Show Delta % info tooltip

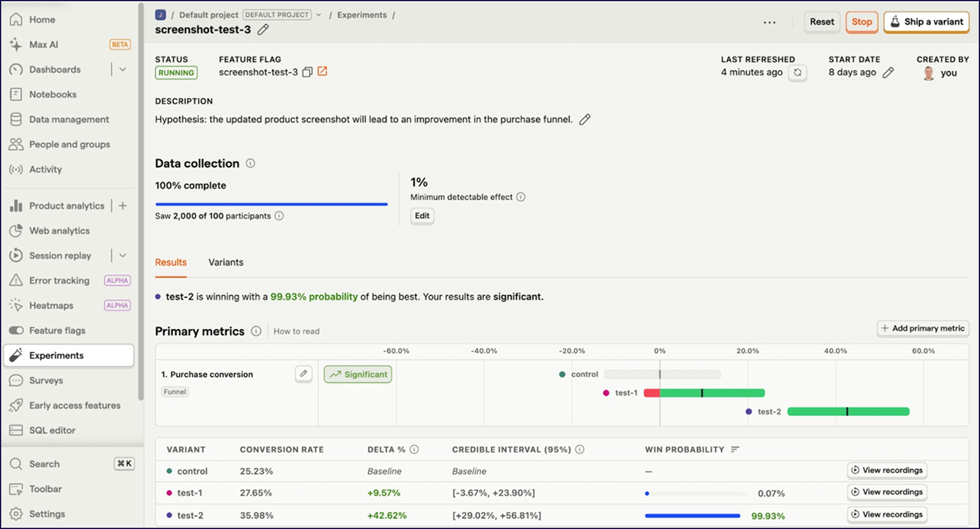click(414, 449)
